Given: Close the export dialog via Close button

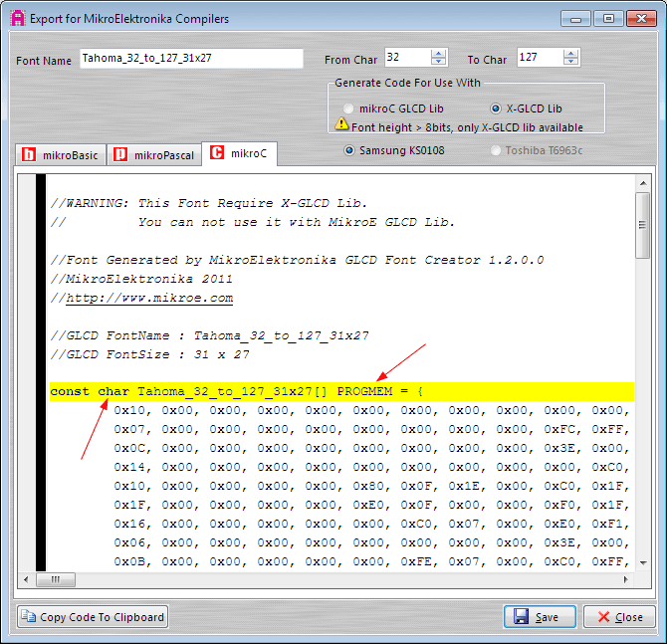Looking at the screenshot, I should pos(619,616).
